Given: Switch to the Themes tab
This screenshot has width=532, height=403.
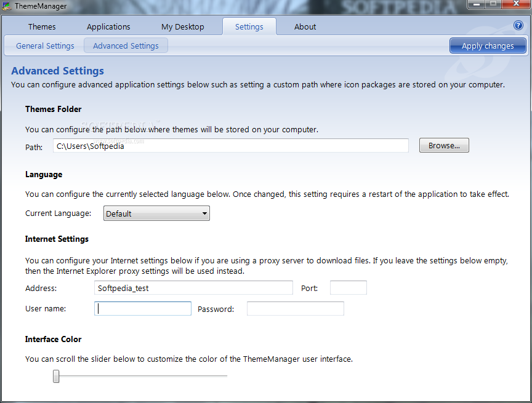Looking at the screenshot, I should pos(42,27).
